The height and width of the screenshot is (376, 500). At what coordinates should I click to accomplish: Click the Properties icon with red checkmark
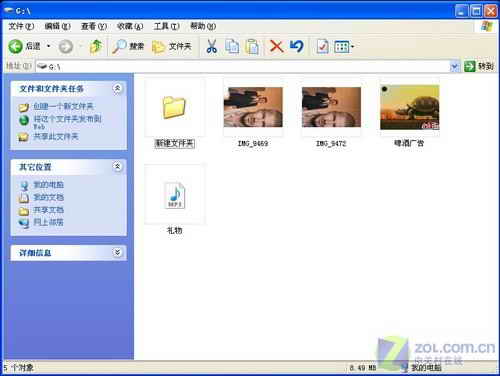323,46
